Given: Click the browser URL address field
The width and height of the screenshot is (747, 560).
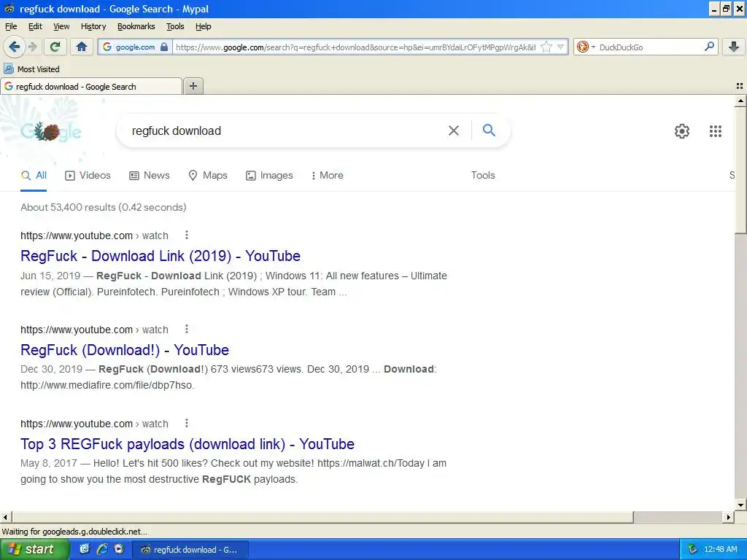Looking at the screenshot, I should (355, 47).
